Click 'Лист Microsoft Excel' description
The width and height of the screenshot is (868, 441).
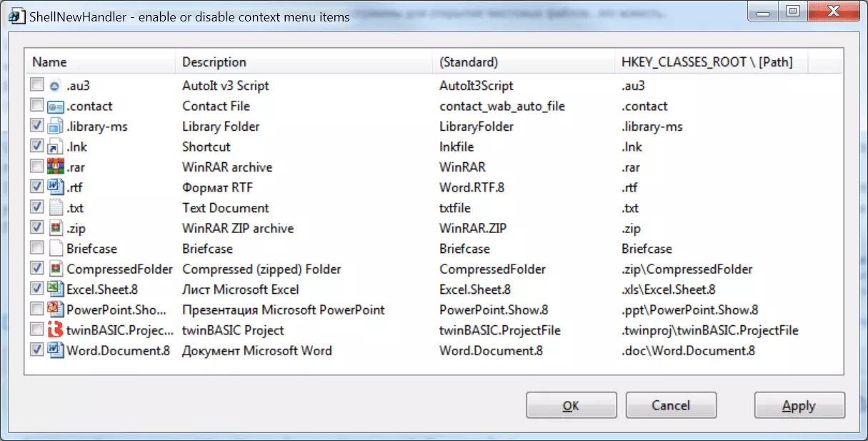(x=241, y=289)
